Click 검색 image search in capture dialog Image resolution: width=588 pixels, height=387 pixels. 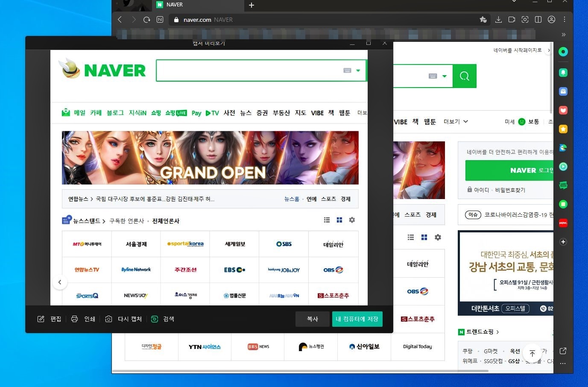(163, 319)
